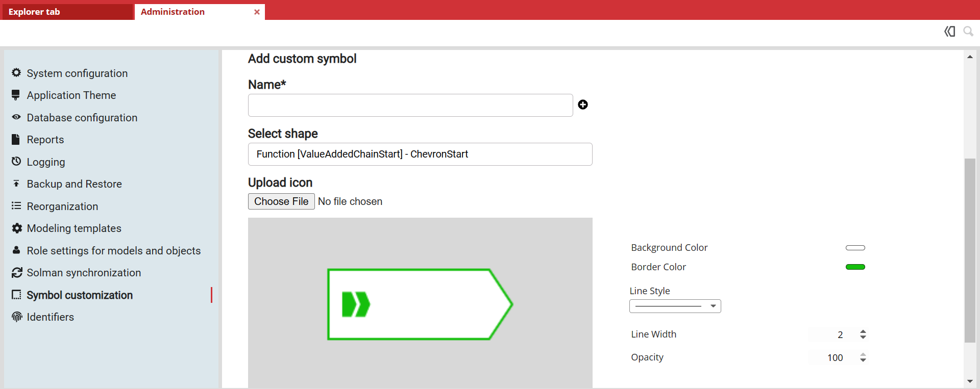Open search with magnifier icon
Image resolution: width=980 pixels, height=389 pixels.
968,32
